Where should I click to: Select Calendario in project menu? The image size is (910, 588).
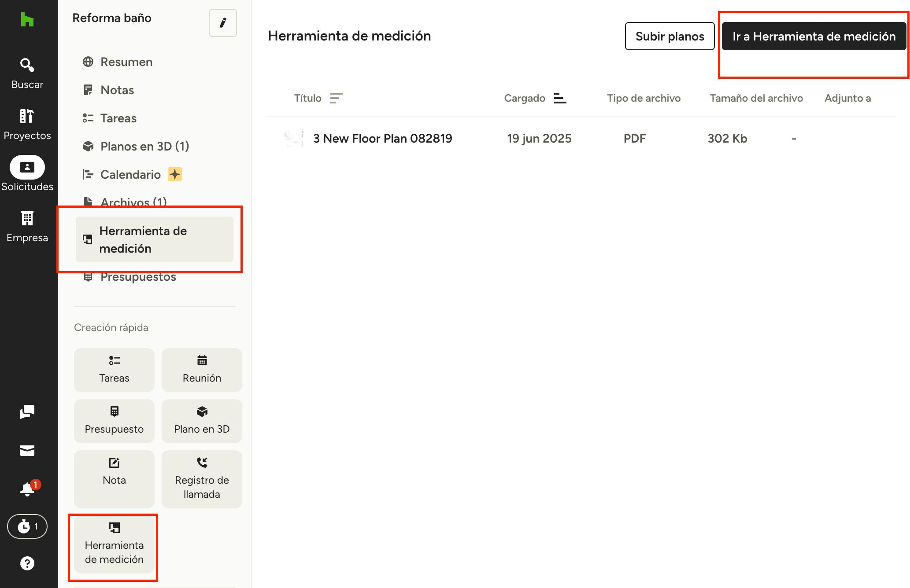tap(130, 174)
